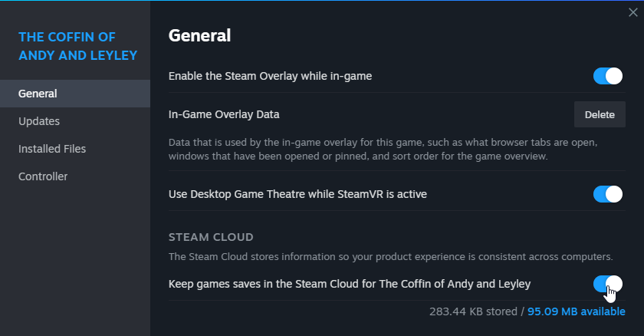Disable the Steam Overlay while in-game toggle
The height and width of the screenshot is (336, 644).
608,76
